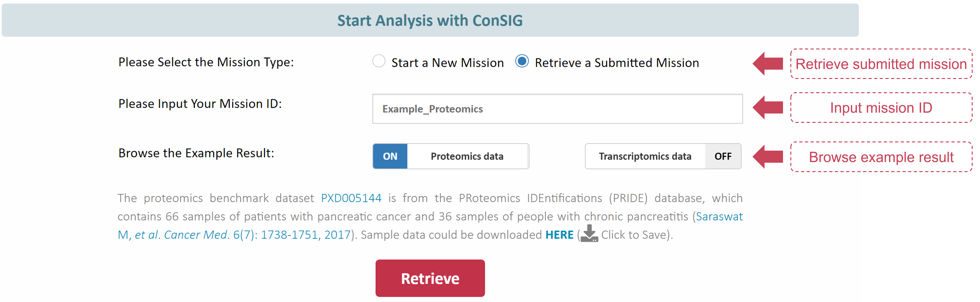Click the arrow pointing at mission type
980x302 pixels.
tap(768, 63)
